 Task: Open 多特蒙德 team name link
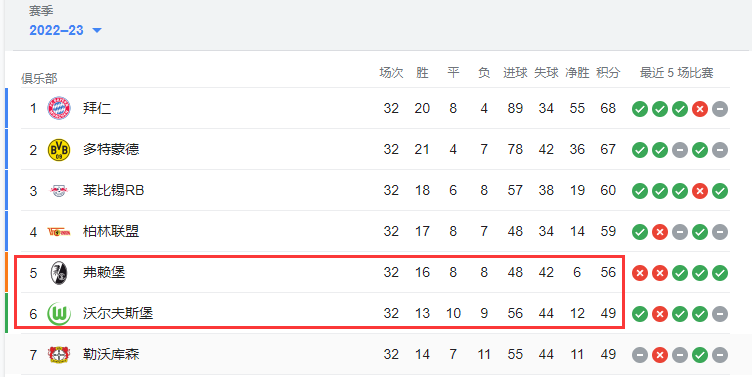click(111, 150)
